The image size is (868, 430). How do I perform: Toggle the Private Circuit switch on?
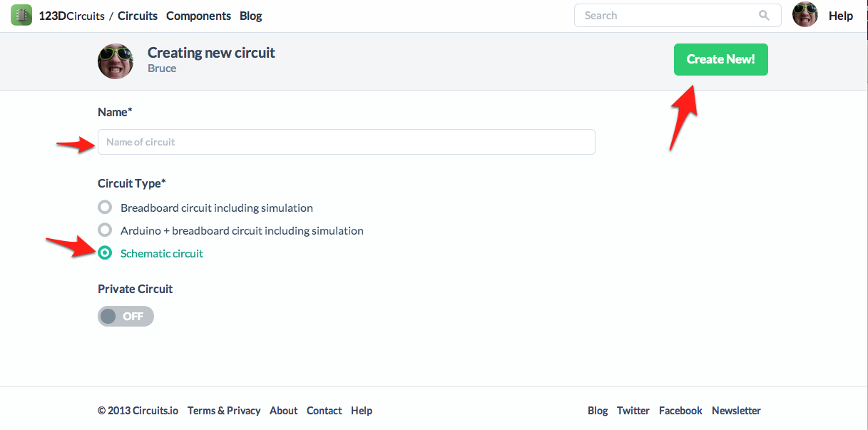[x=126, y=317]
